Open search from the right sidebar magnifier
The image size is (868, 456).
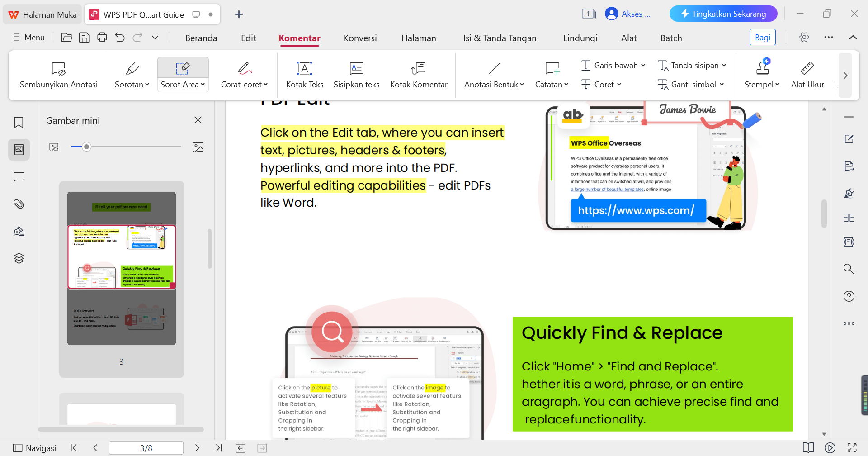849,269
